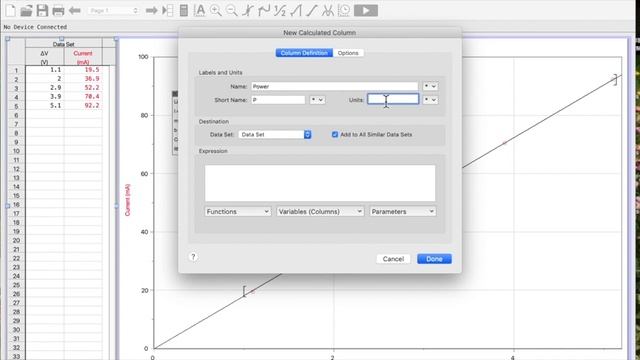Click the help question mark button
640x360 pixels.
(193, 257)
